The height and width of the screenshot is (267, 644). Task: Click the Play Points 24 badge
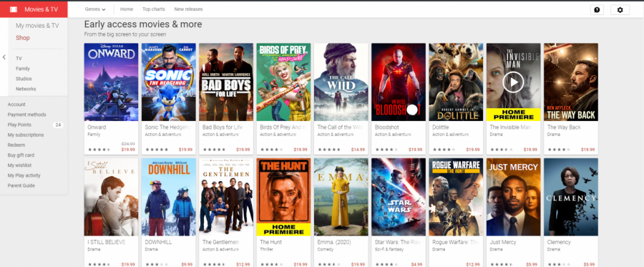[58, 125]
